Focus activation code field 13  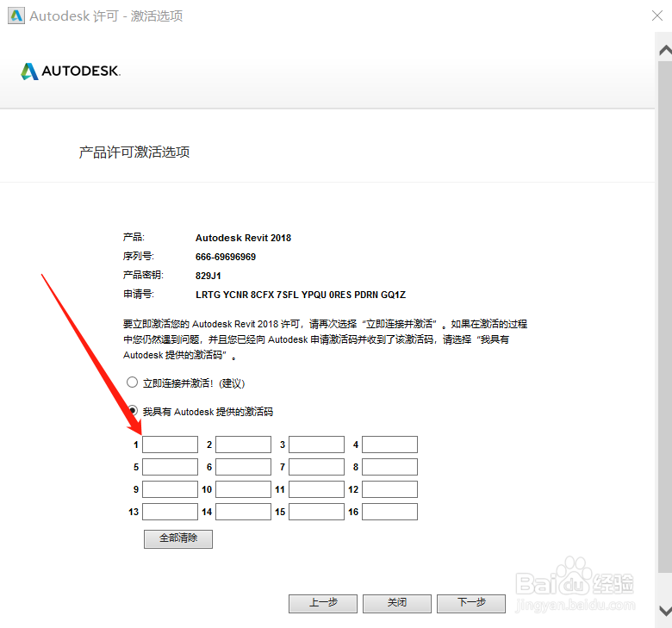point(170,512)
